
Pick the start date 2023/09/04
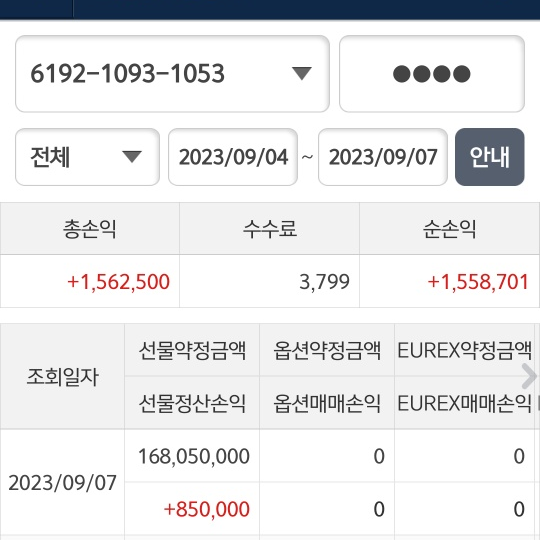pyautogui.click(x=233, y=157)
